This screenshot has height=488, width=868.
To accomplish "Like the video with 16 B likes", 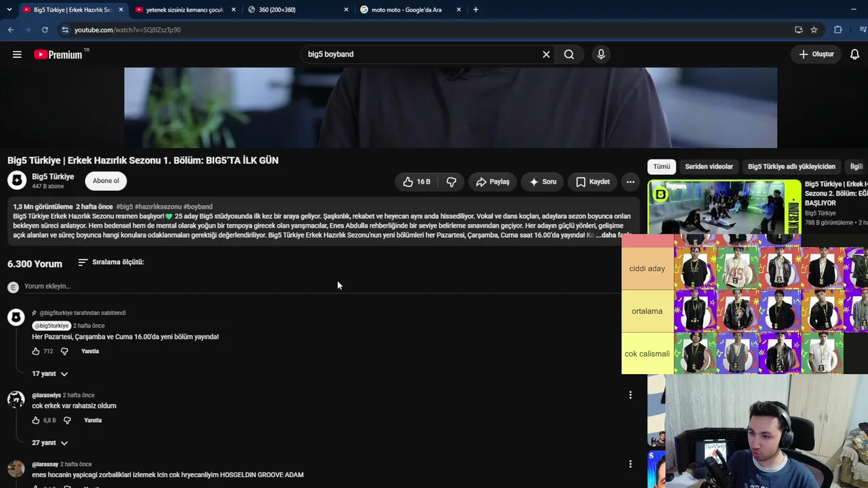I will [417, 182].
